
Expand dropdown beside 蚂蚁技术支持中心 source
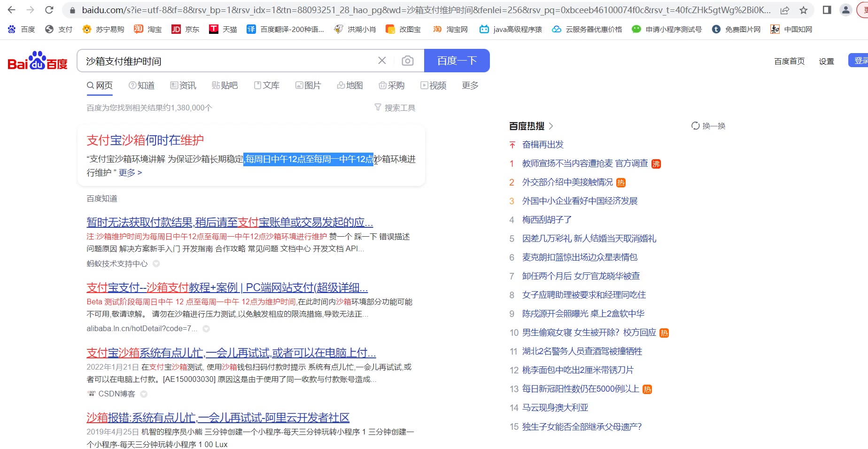click(156, 263)
